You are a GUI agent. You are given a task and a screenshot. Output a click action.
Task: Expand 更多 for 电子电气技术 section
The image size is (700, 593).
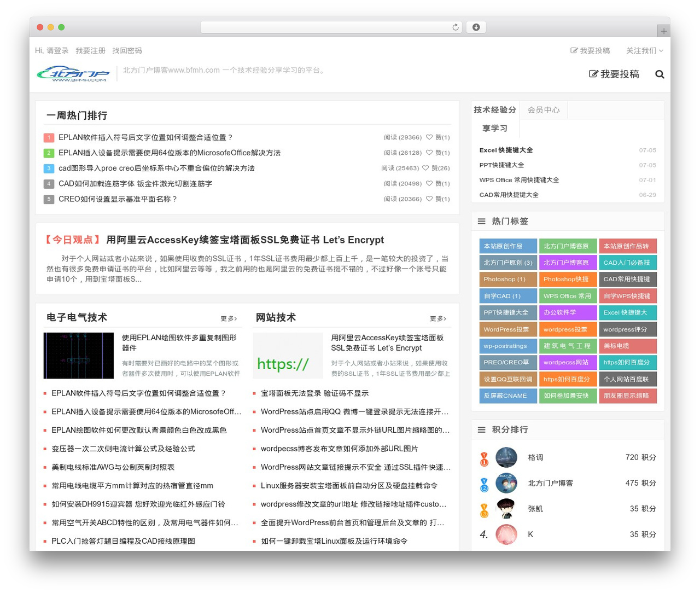click(229, 318)
